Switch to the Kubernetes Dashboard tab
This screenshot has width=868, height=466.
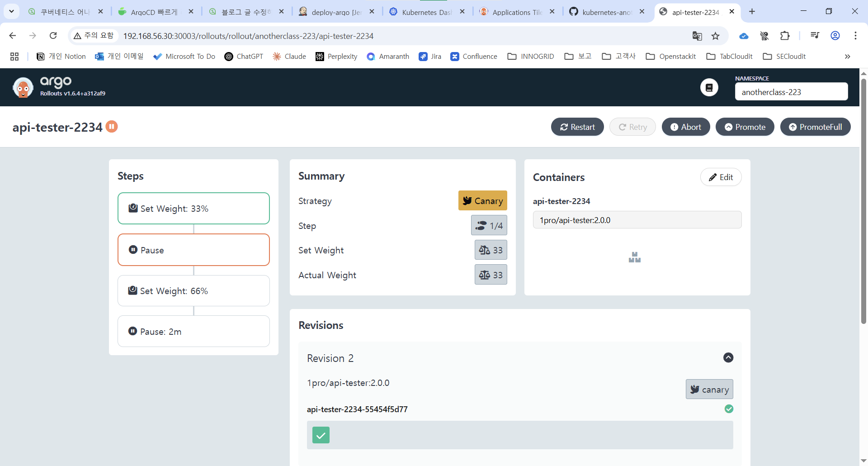coord(427,12)
